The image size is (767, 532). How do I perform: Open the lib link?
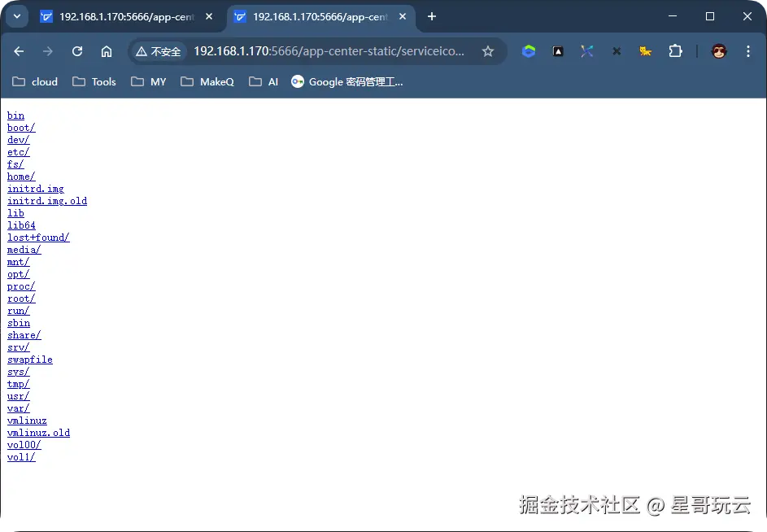[x=15, y=213]
